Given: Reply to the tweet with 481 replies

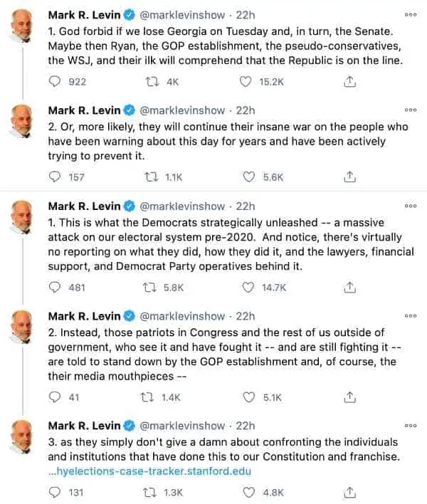Looking at the screenshot, I should 54,287.
